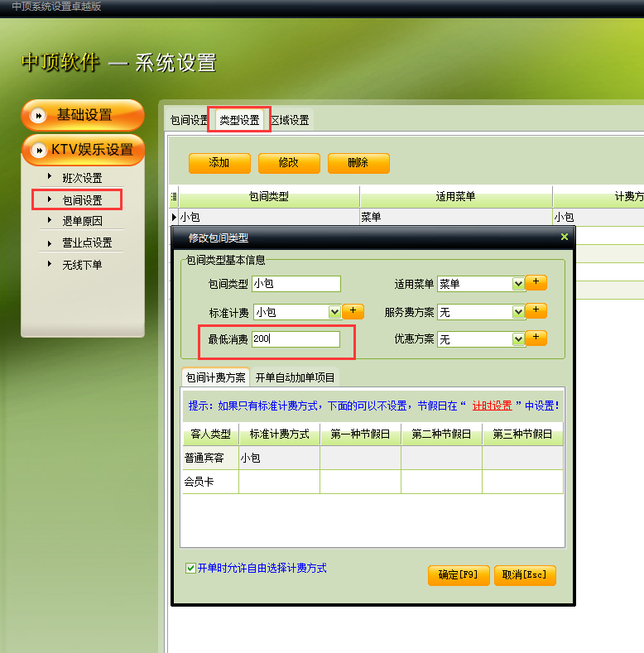Click 第一种节假日 column header
The height and width of the screenshot is (653, 644).
click(360, 435)
